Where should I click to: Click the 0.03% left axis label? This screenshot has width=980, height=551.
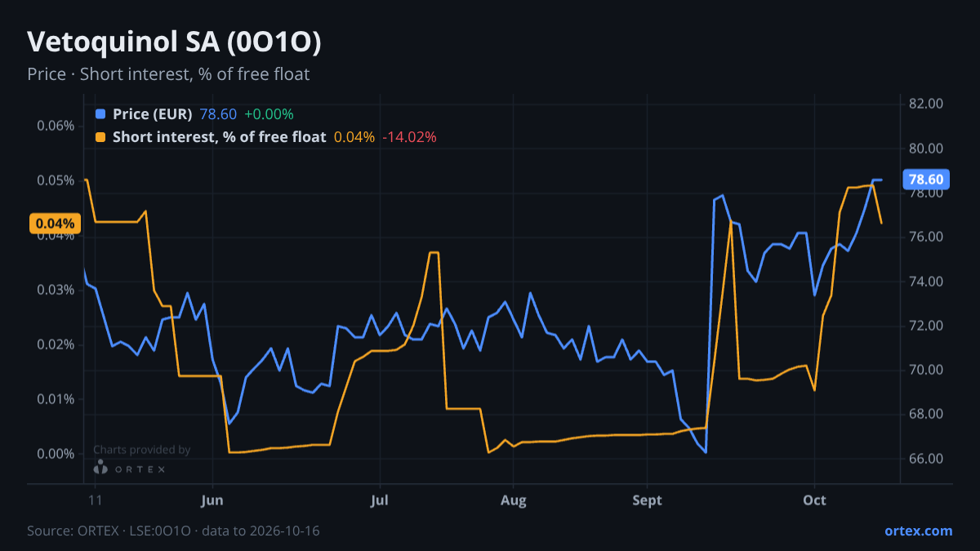(x=56, y=290)
